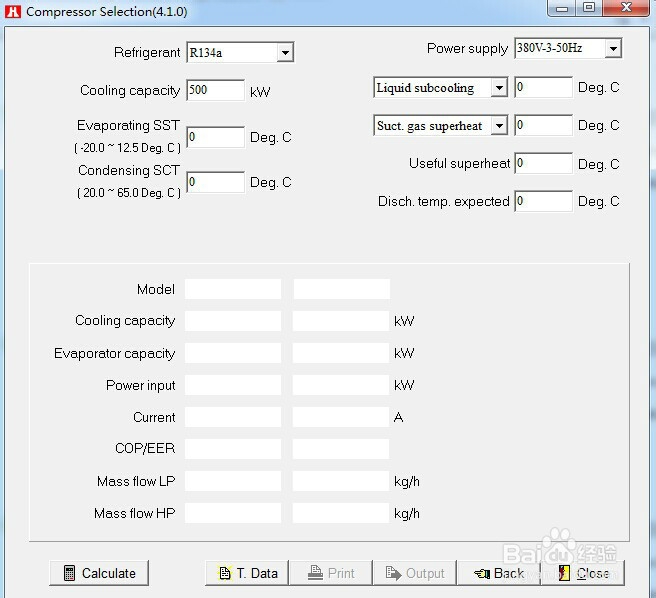Click the Suct. gas superheat value field
The image size is (656, 598).
coord(543,125)
